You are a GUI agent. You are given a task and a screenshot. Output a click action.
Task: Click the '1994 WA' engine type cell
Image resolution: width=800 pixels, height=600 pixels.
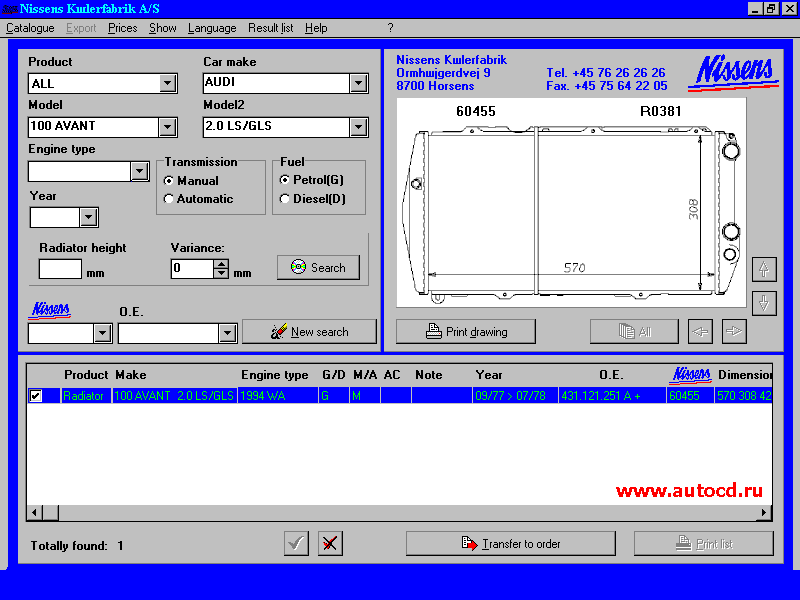278,395
